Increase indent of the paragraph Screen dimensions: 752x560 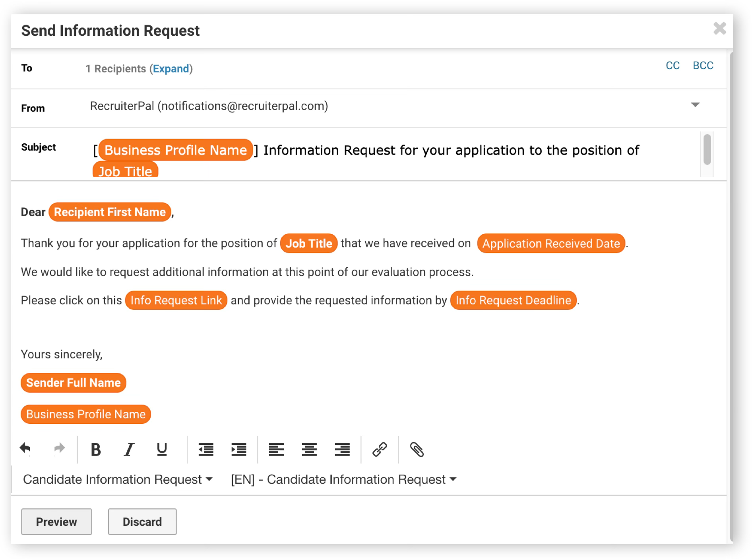(239, 450)
